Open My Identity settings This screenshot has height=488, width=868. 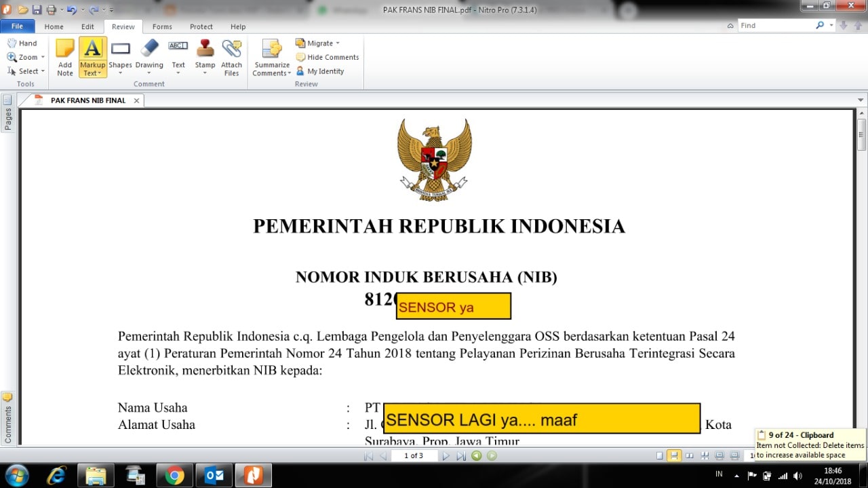[x=320, y=71]
